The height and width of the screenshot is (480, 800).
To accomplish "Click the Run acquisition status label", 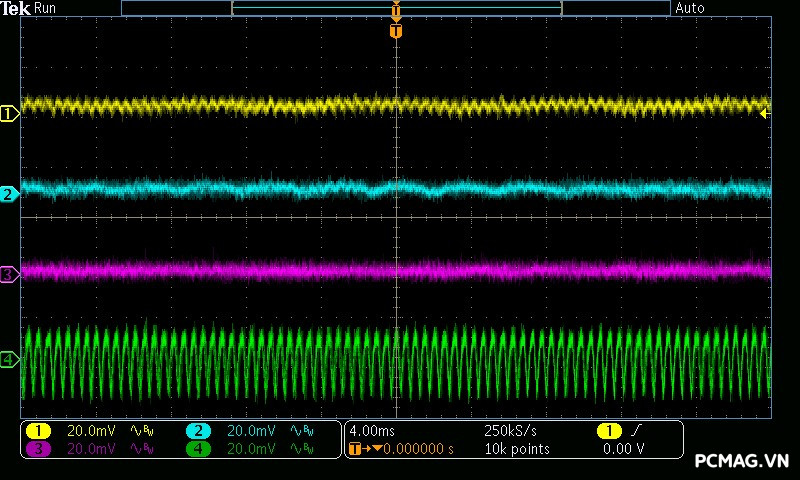I will 46,8.
